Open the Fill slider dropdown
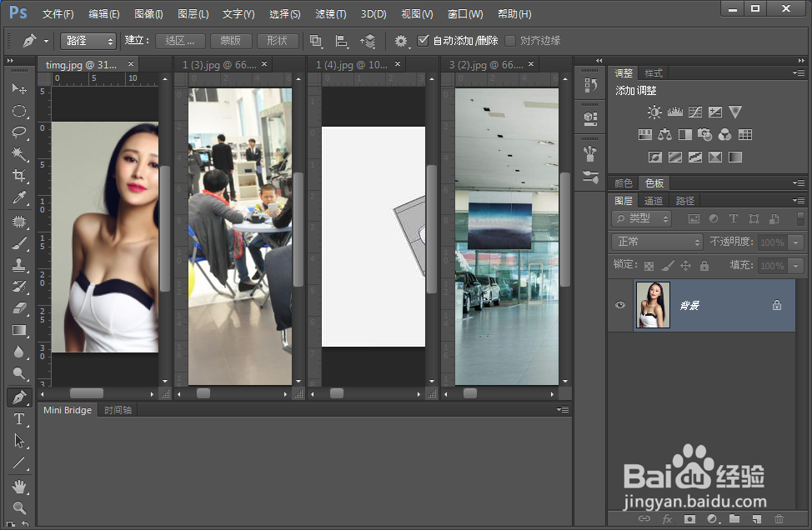Viewport: 812px width, 530px height. pos(796,266)
